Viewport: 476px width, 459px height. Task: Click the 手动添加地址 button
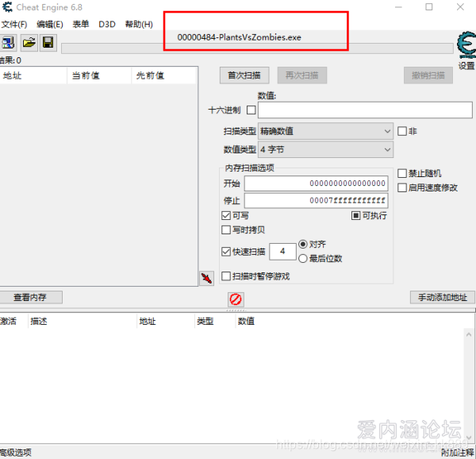(x=443, y=297)
